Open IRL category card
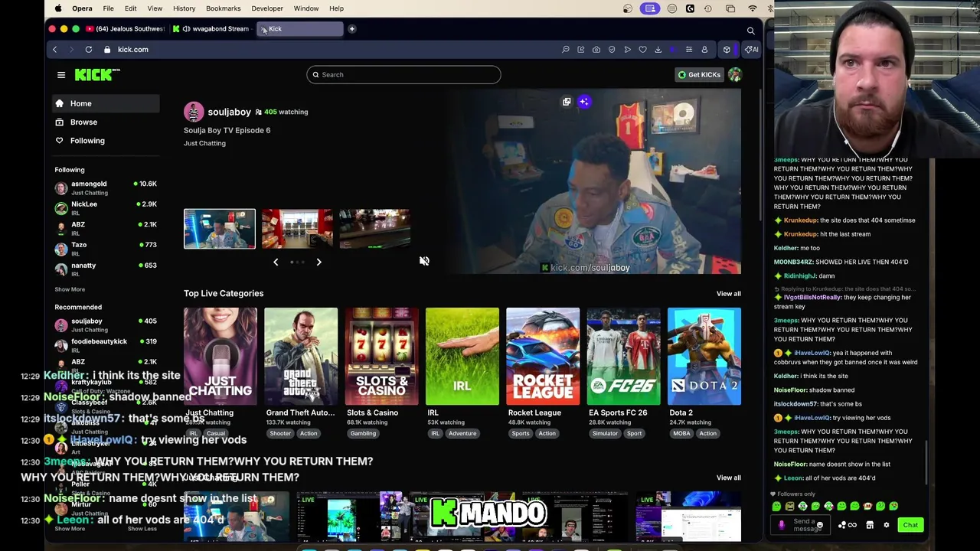Screen dimensions: 980x551 coord(462,356)
